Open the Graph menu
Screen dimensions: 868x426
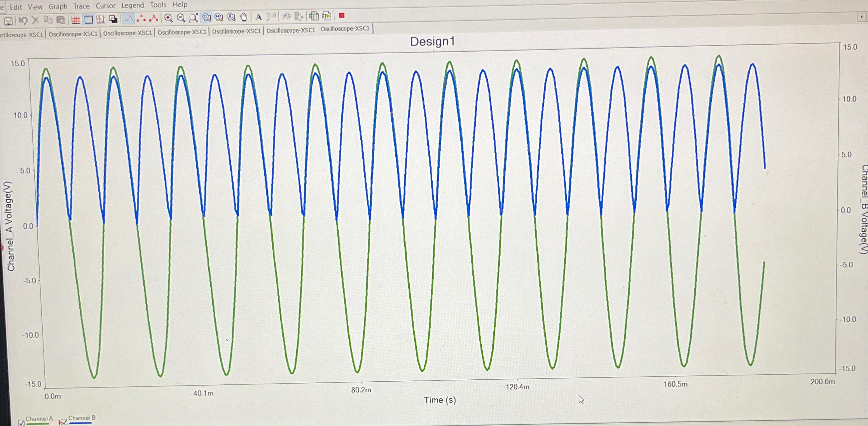(58, 5)
